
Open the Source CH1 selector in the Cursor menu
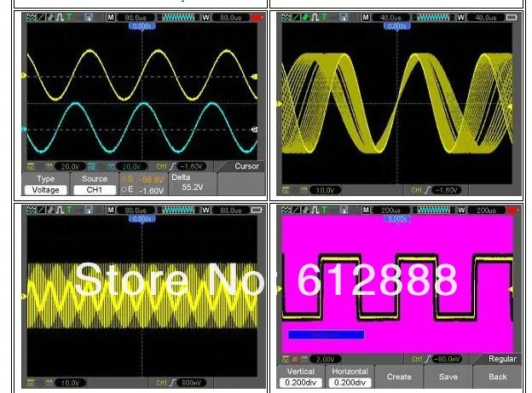[x=95, y=184]
